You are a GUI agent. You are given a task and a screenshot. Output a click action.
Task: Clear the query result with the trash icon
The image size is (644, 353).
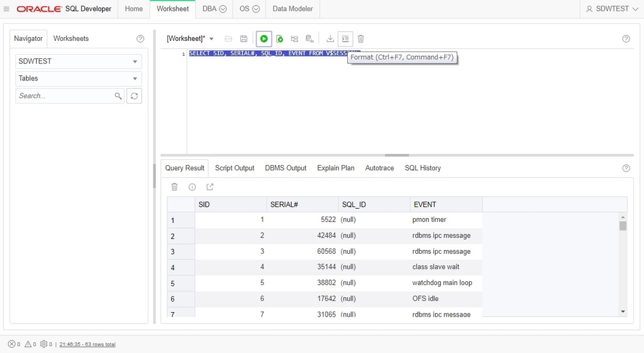[174, 187]
